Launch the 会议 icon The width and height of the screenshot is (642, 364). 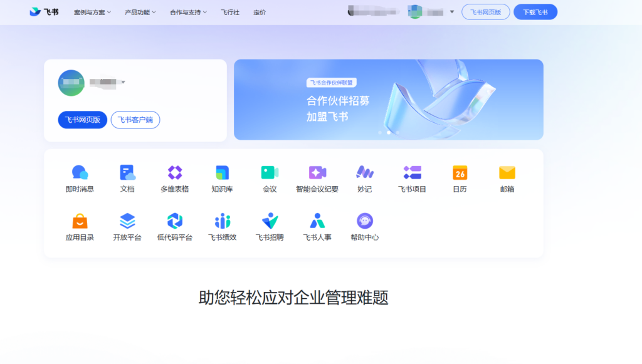pos(270,174)
